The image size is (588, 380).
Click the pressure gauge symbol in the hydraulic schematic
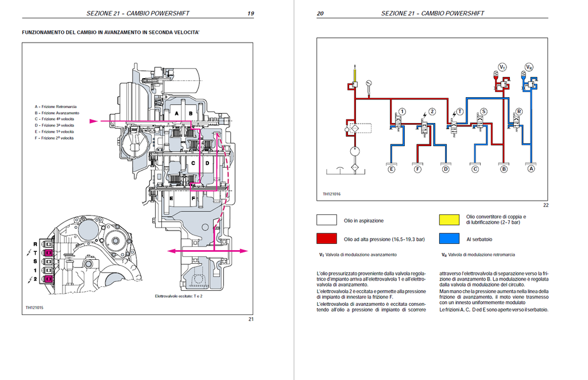coord(369,83)
